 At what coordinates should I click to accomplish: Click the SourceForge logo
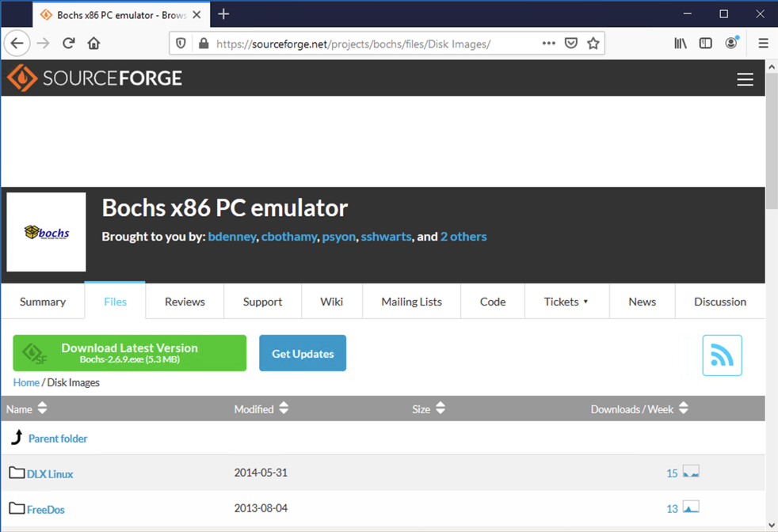95,78
